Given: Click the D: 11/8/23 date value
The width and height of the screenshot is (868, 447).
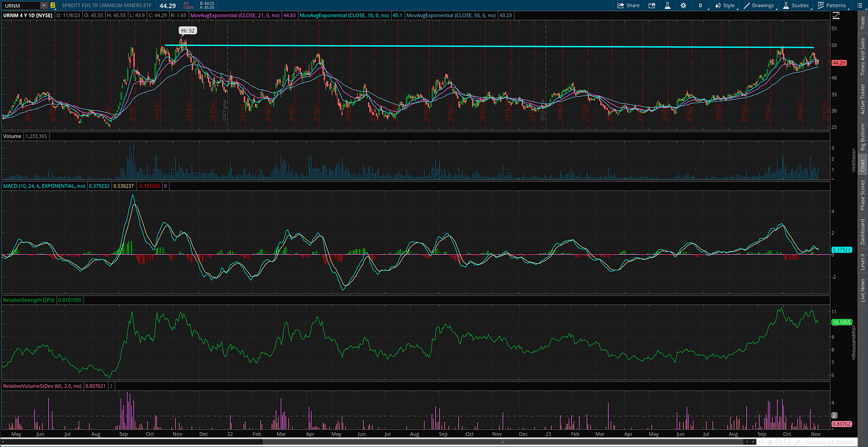Looking at the screenshot, I should point(69,15).
